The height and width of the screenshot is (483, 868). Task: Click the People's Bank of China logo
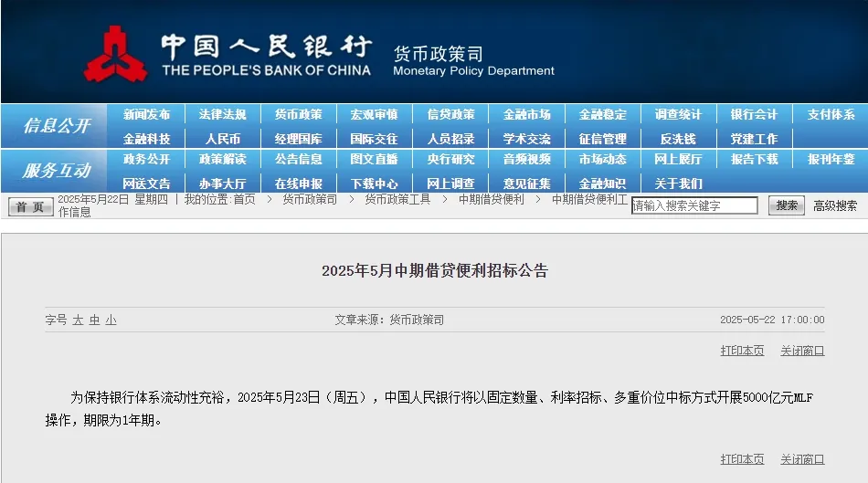click(116, 54)
